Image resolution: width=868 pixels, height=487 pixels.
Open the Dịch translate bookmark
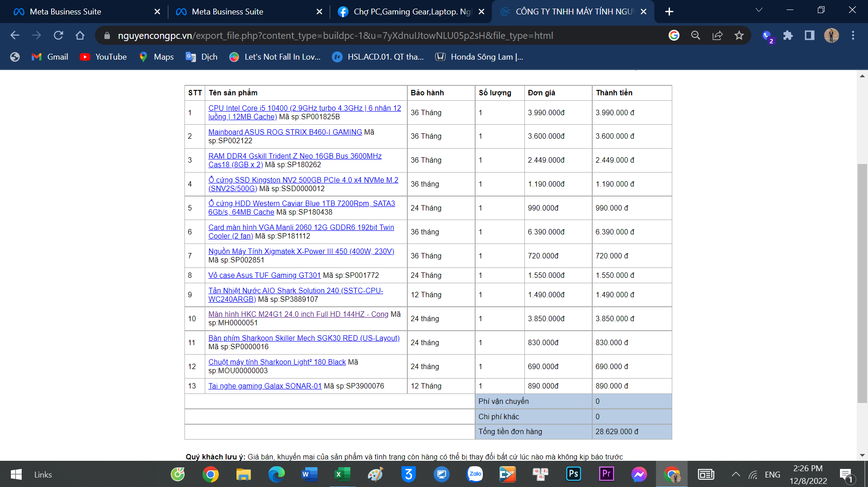click(202, 57)
